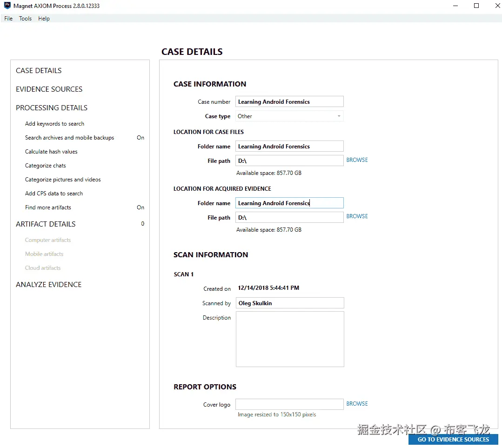Viewport: 502px width, 448px height.
Task: Close the AXIOM Process window
Action: (497, 6)
